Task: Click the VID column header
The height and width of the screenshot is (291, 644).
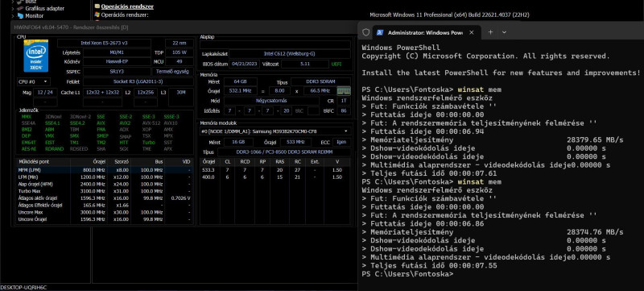Action: [178, 162]
